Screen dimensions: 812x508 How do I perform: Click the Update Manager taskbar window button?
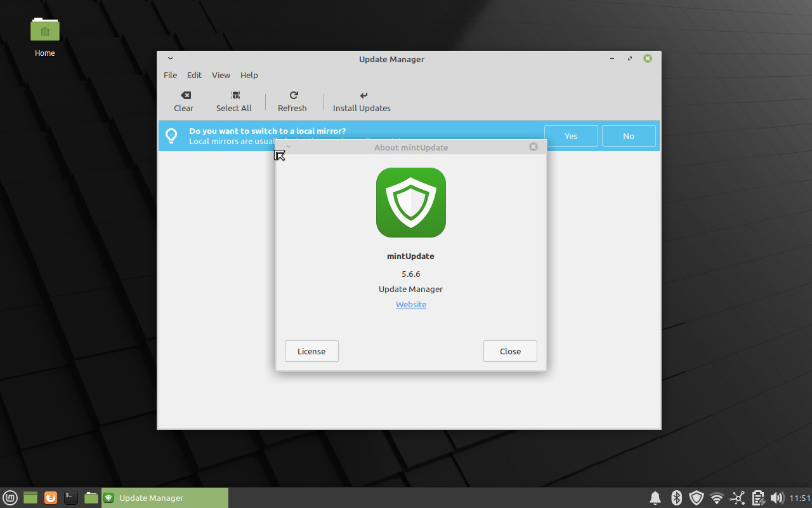tap(164, 498)
